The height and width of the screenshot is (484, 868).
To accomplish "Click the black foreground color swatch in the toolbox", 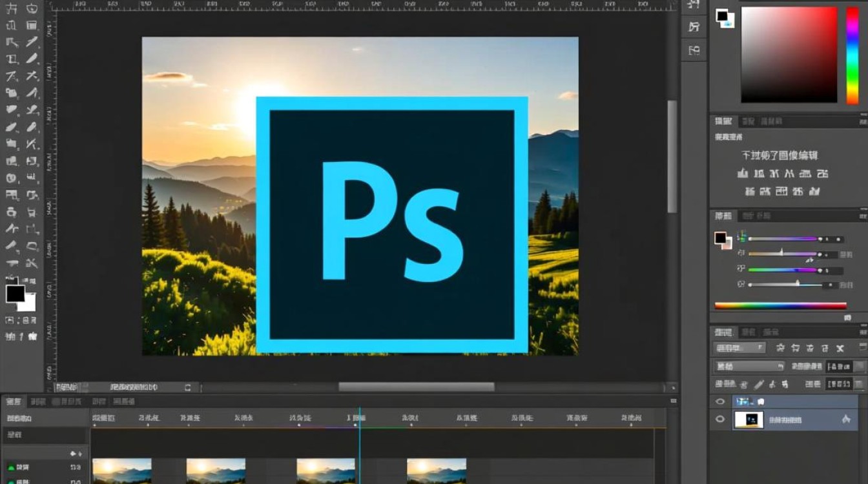I will (x=15, y=294).
